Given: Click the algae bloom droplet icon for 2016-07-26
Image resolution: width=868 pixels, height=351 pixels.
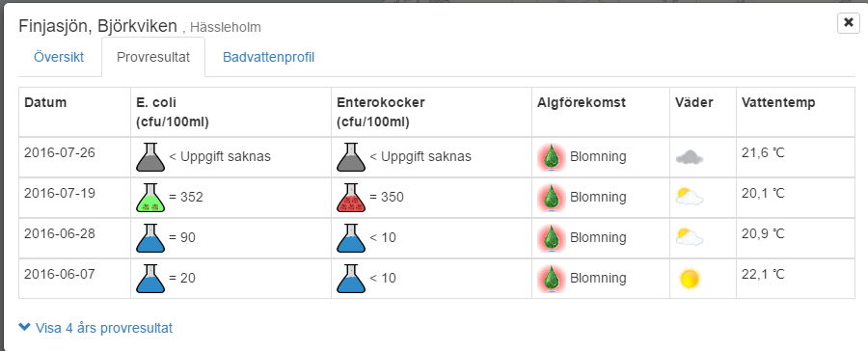Looking at the screenshot, I should pos(551,157).
